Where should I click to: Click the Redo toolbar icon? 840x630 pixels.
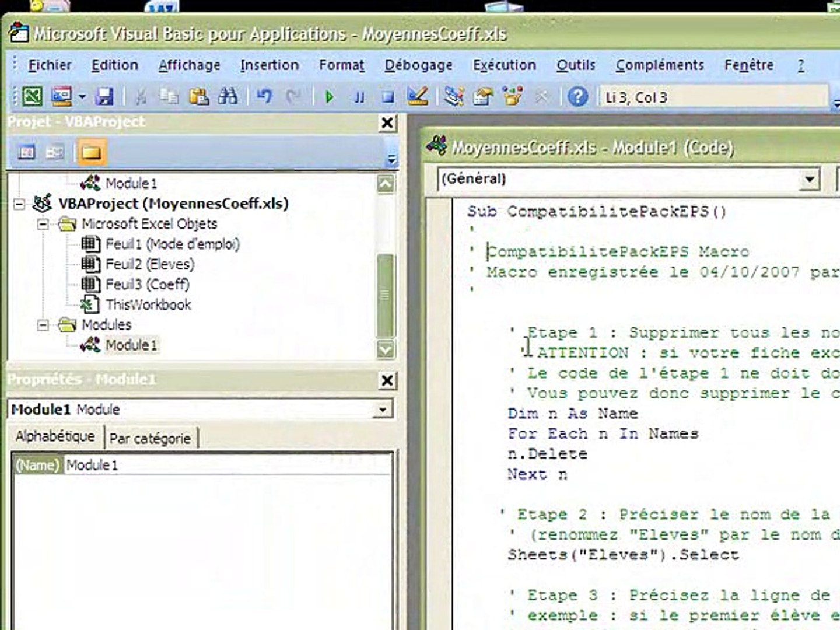tap(293, 96)
